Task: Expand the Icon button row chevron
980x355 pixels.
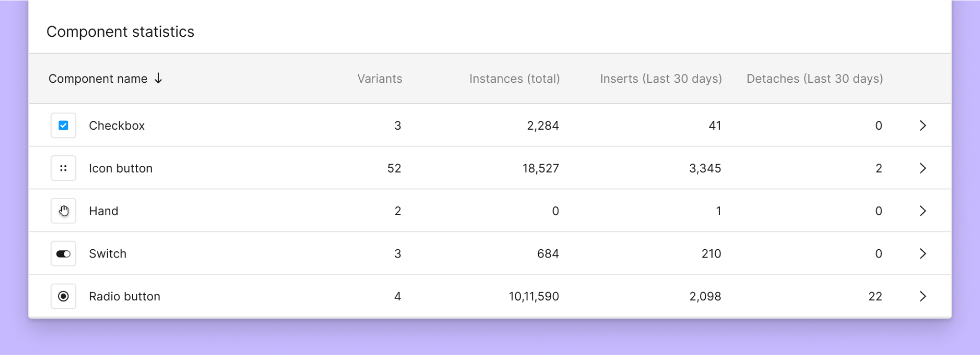Action: tap(922, 168)
